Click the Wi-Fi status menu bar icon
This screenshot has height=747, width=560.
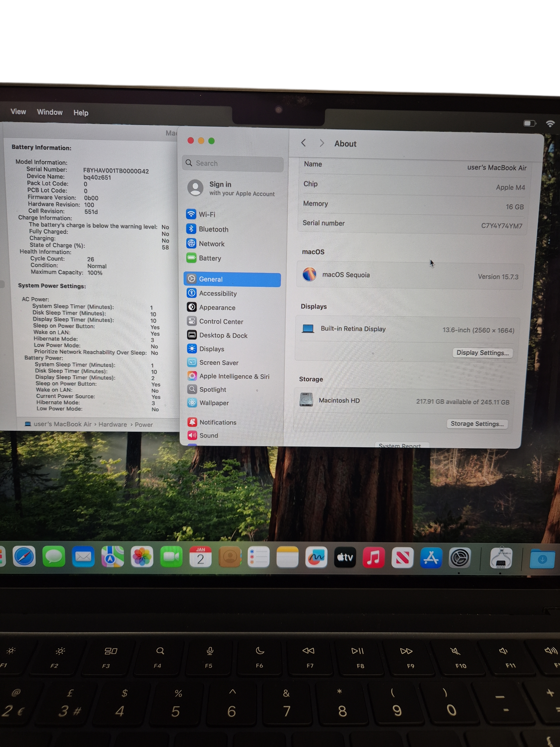click(x=550, y=124)
